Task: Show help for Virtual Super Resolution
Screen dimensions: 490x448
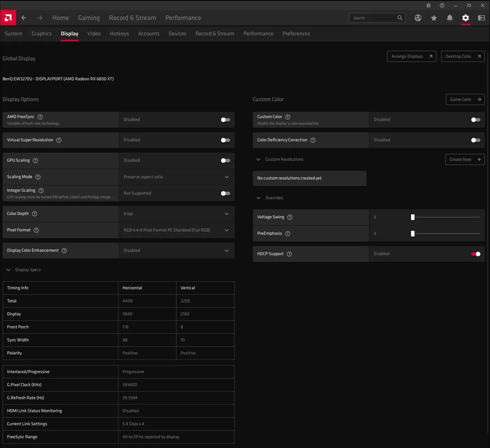Action: (59, 140)
